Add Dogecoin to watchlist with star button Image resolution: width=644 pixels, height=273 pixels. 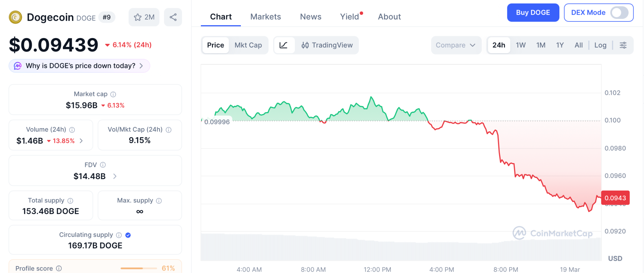pyautogui.click(x=144, y=17)
